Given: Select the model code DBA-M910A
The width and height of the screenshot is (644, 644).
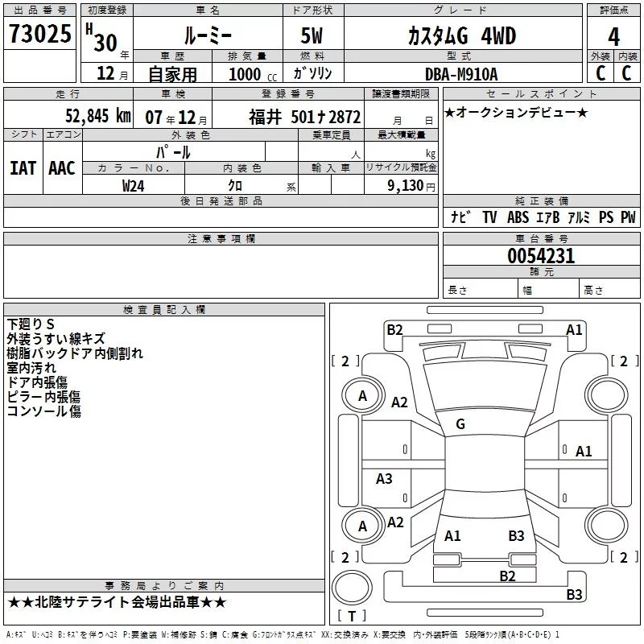Looking at the screenshot, I should (461, 74).
